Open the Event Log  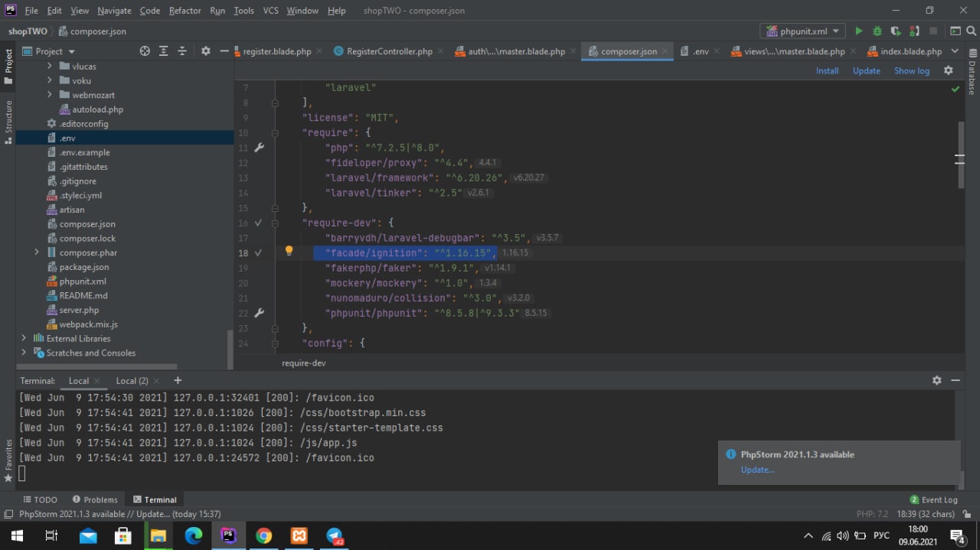click(x=933, y=500)
